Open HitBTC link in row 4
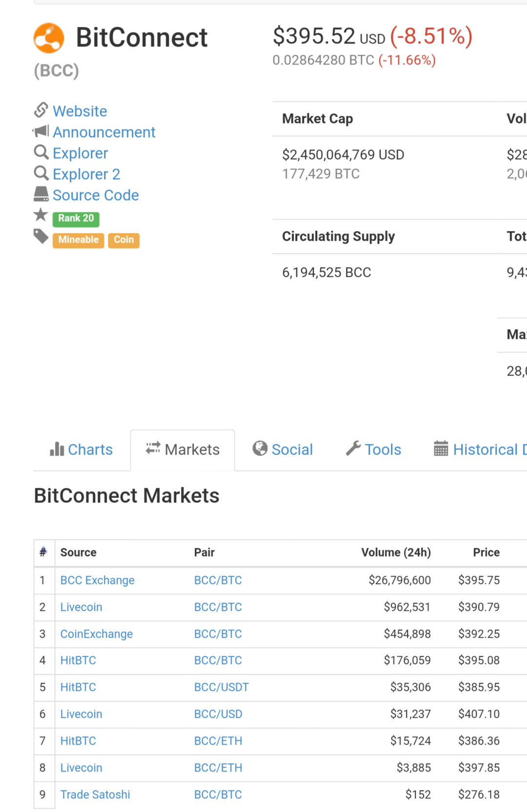The height and width of the screenshot is (812, 527). point(78,660)
